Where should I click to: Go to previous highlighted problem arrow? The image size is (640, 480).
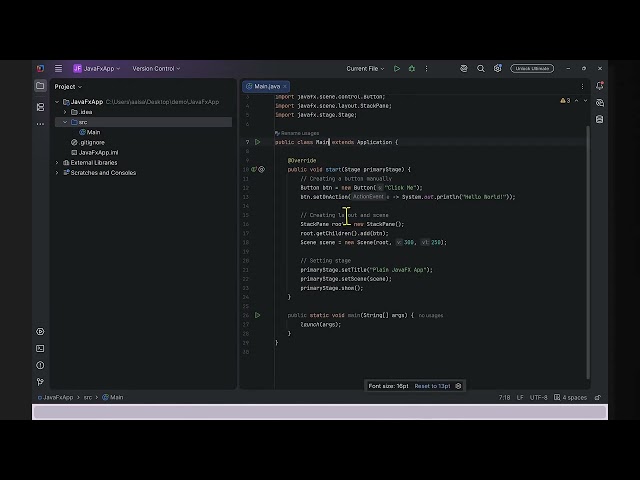click(x=576, y=100)
